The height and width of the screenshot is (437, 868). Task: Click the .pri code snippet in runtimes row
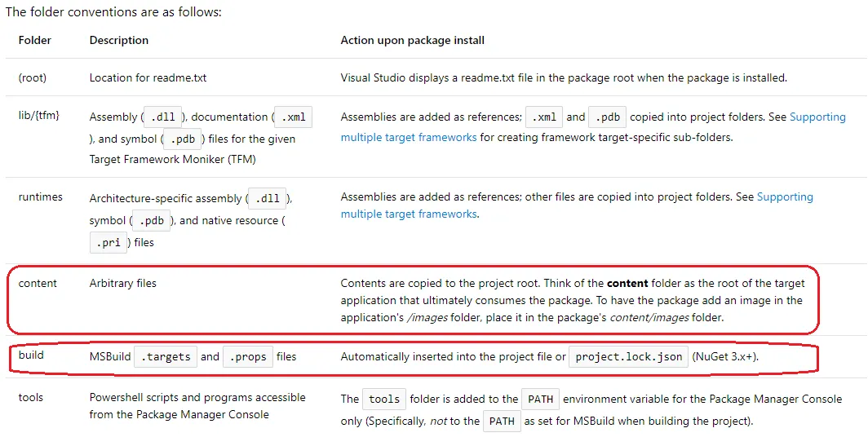click(106, 242)
